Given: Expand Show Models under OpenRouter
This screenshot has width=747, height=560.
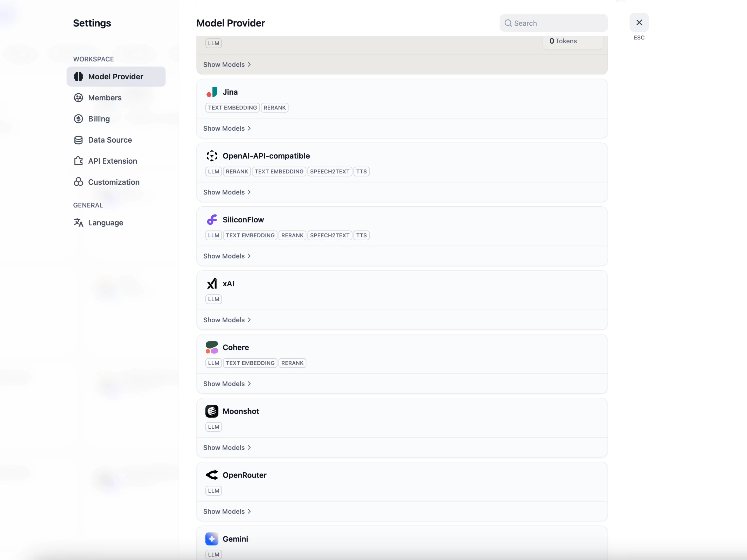Looking at the screenshot, I should (227, 511).
